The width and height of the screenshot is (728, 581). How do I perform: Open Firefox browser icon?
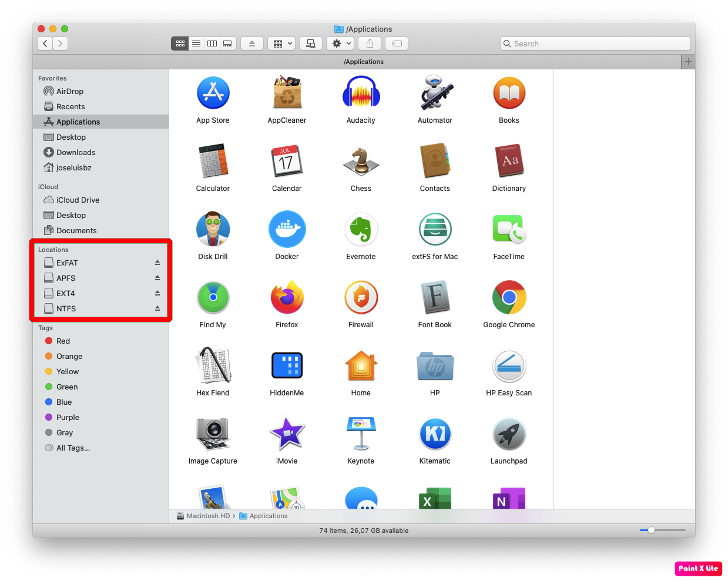pos(287,297)
